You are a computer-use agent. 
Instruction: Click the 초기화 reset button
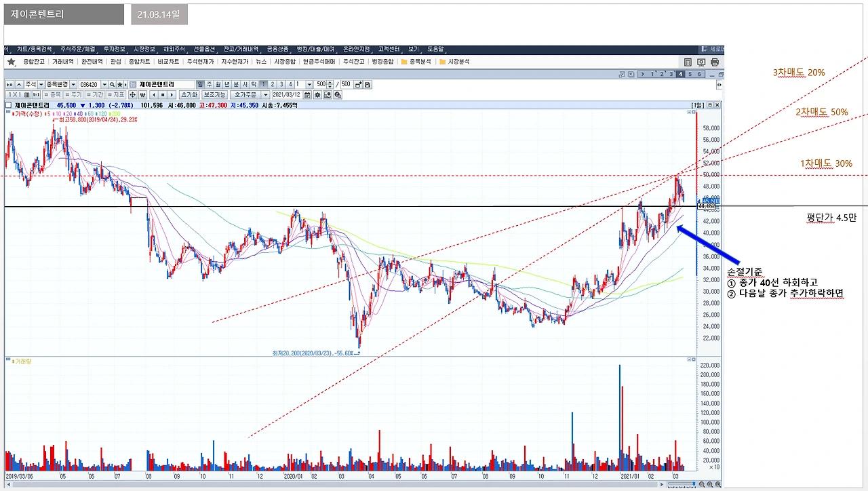point(190,95)
